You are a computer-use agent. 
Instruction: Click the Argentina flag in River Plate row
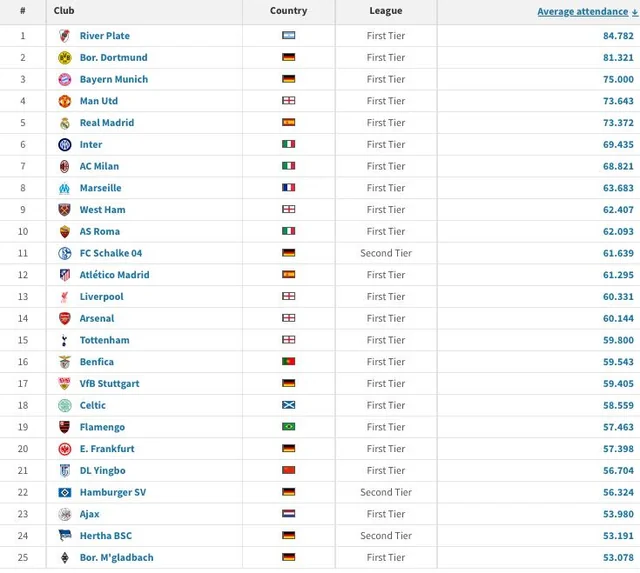pos(288,36)
